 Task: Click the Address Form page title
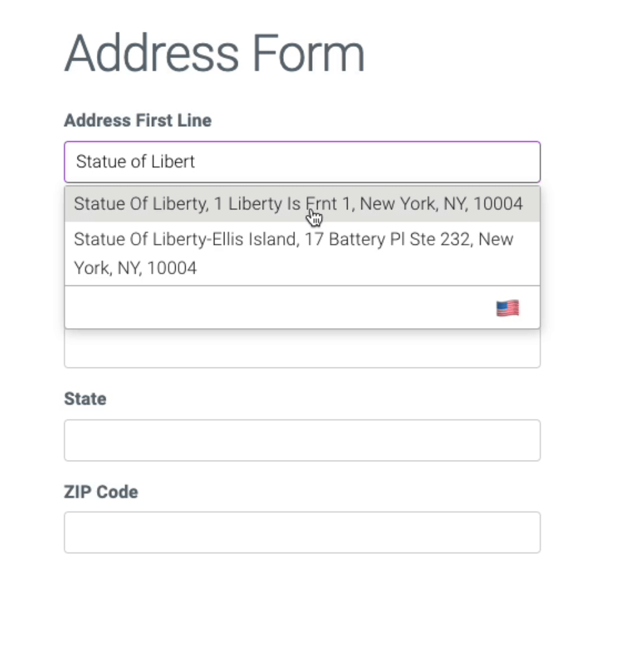point(214,53)
